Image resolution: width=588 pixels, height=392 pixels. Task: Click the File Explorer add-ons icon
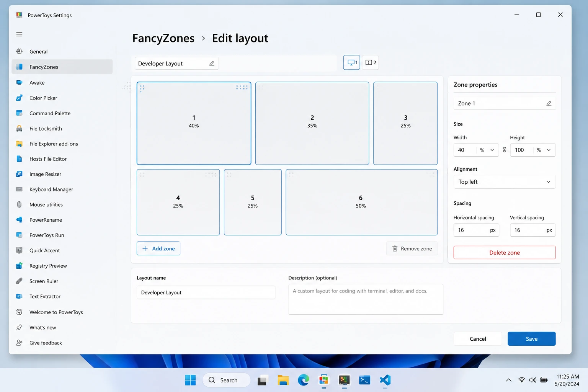coord(19,144)
